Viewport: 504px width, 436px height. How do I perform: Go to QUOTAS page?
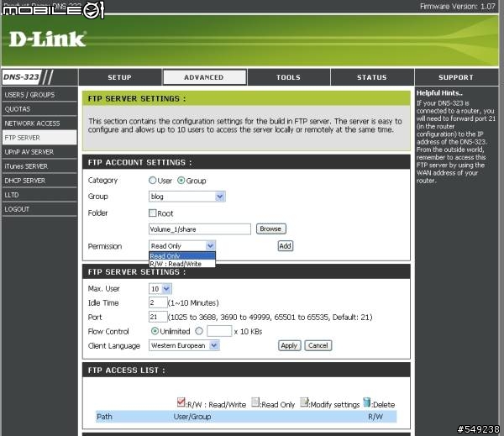[x=39, y=109]
